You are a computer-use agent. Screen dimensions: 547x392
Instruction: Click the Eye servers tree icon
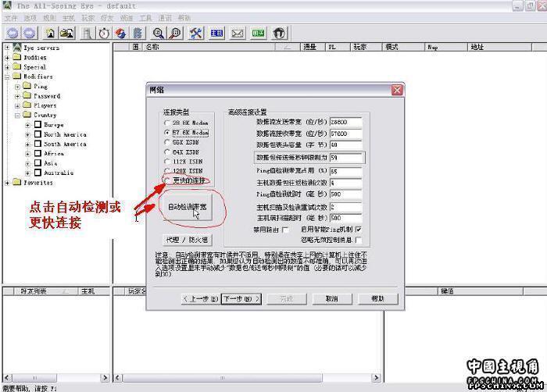click(x=17, y=47)
